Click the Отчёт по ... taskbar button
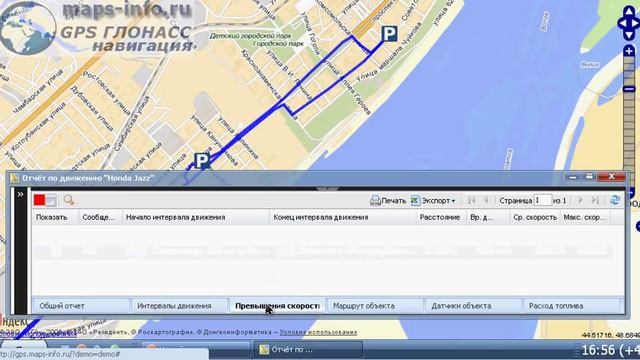The image size is (640, 360). pos(308,350)
